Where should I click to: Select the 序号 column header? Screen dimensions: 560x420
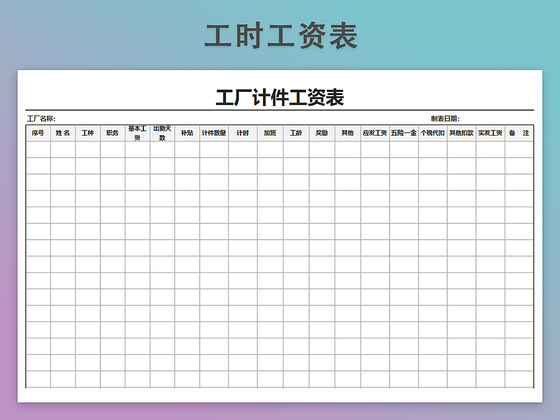pyautogui.click(x=38, y=133)
